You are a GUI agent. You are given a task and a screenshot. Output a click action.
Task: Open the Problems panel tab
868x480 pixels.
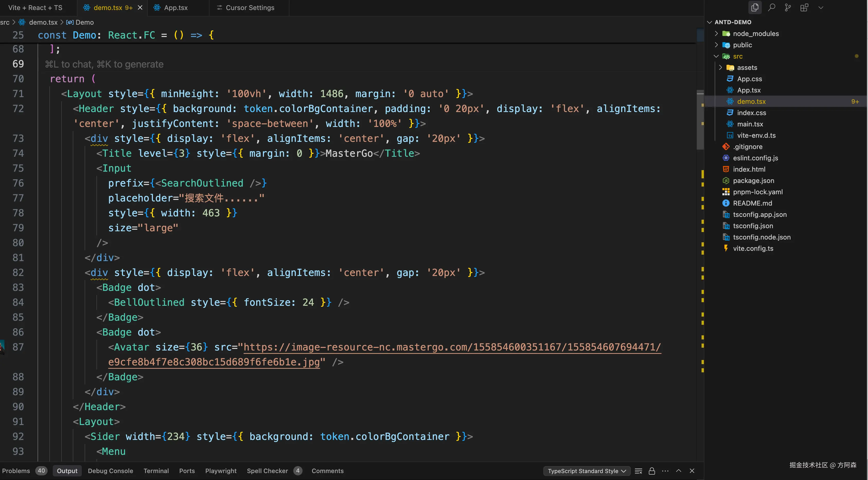point(16,471)
